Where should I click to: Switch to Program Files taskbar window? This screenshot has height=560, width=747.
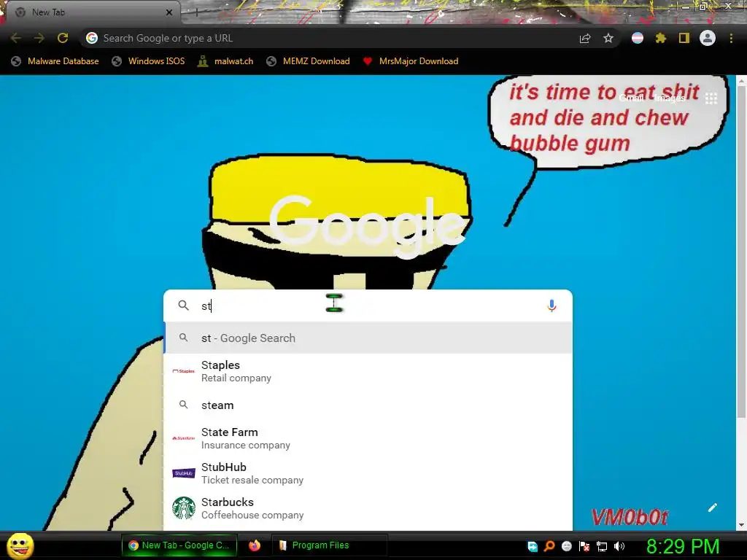[x=329, y=545]
